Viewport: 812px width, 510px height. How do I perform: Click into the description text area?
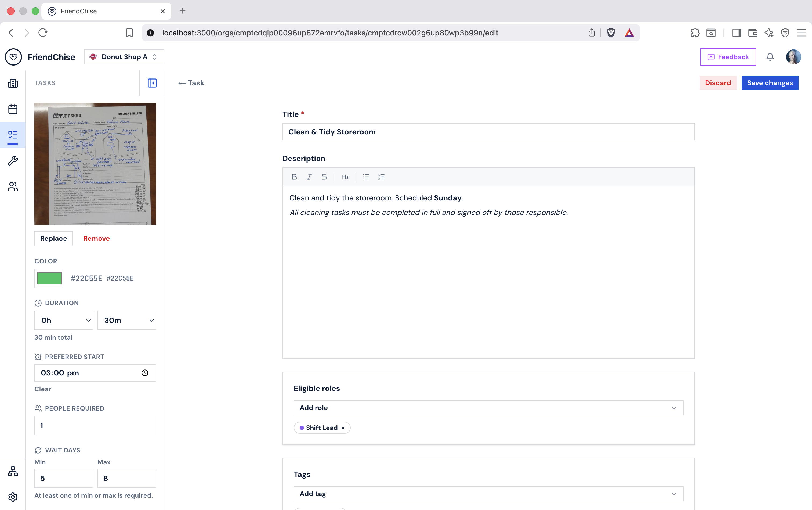pyautogui.click(x=488, y=272)
